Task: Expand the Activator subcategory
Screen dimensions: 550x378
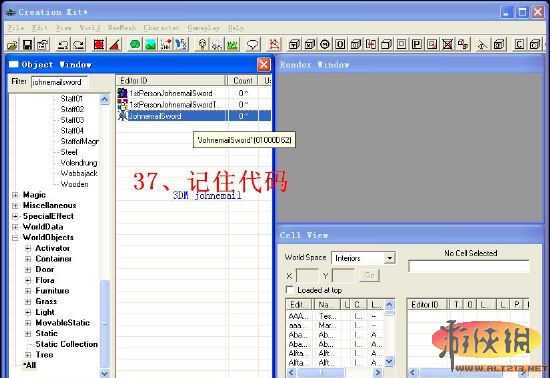Action: pos(28,248)
